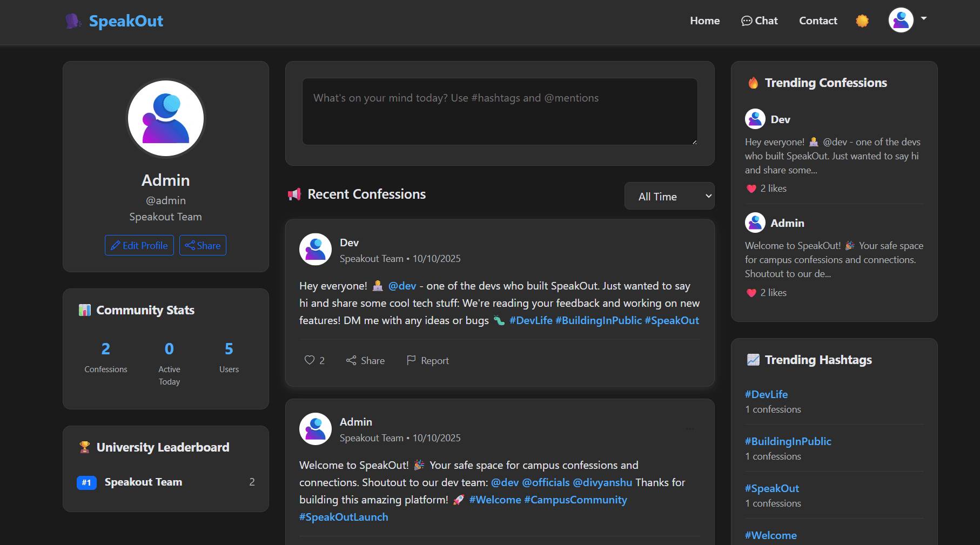The width and height of the screenshot is (980, 545).
Task: Select the #BuildingInPublic trending hashtag
Action: tap(788, 441)
